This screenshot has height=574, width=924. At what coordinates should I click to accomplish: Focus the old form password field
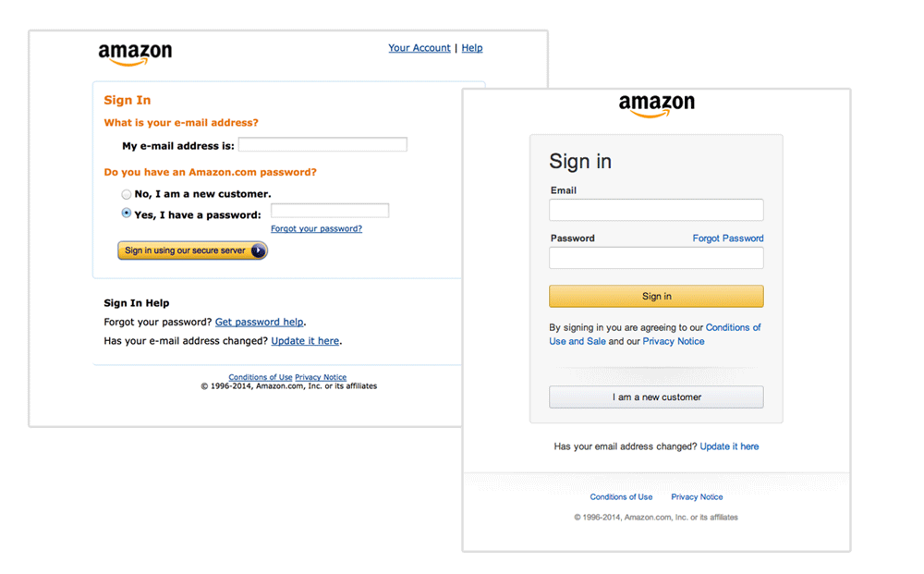pos(330,211)
